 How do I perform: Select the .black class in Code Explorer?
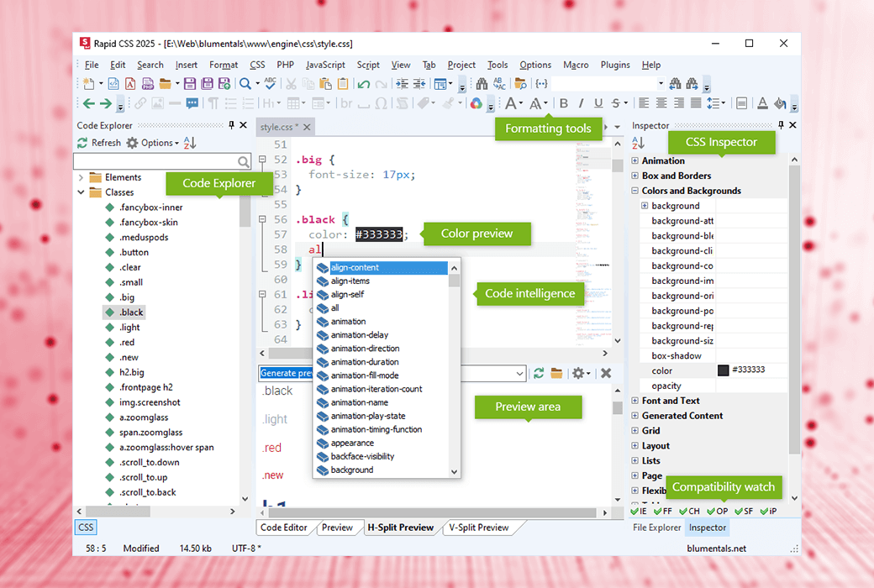[x=131, y=312]
